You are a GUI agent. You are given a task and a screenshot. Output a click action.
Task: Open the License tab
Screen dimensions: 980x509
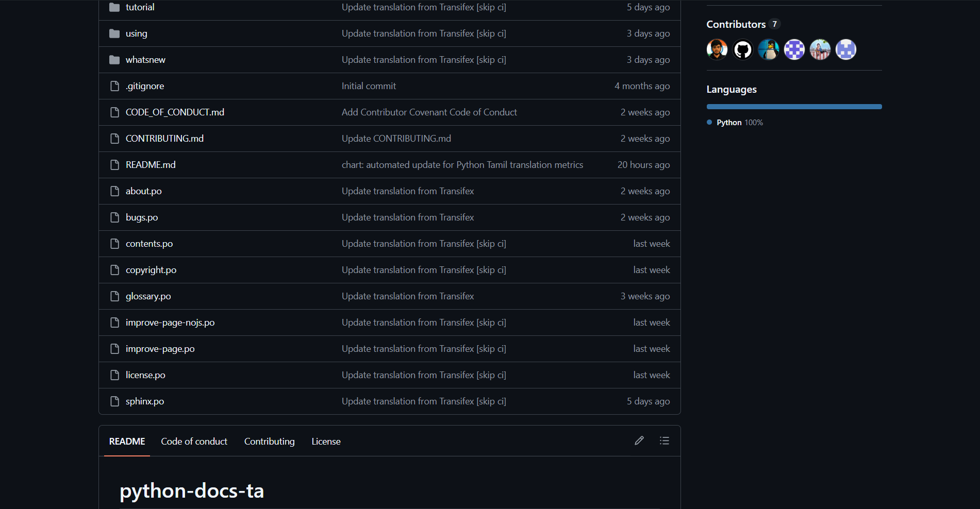326,442
